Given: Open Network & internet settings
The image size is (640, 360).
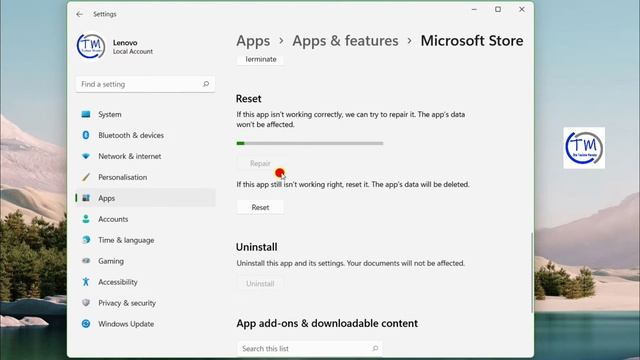Looking at the screenshot, I should (145, 156).
